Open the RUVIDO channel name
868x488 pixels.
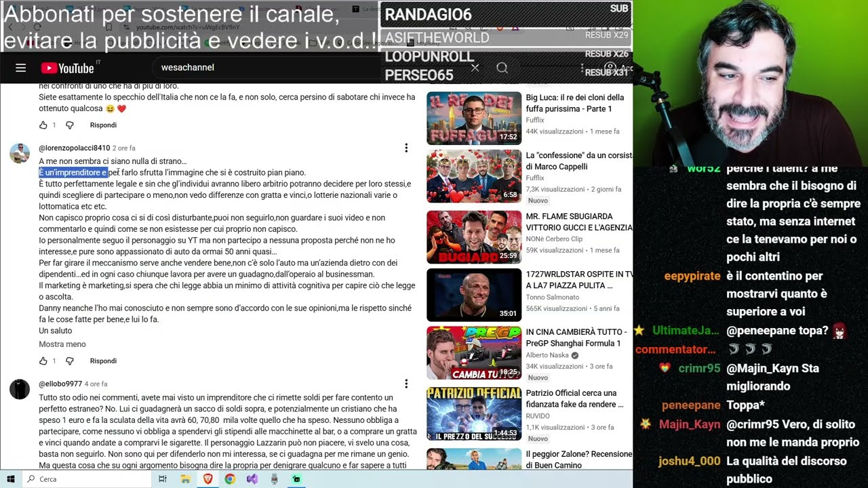point(538,416)
